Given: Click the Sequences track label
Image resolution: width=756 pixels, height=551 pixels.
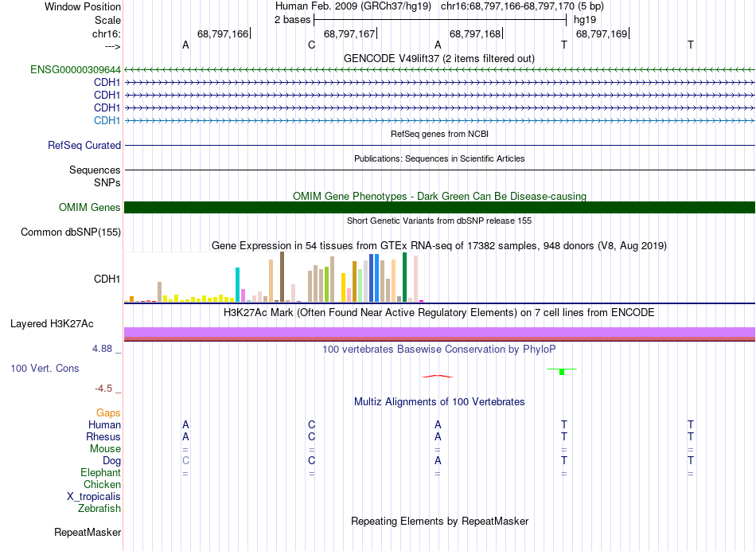Looking at the screenshot, I should [95, 170].
